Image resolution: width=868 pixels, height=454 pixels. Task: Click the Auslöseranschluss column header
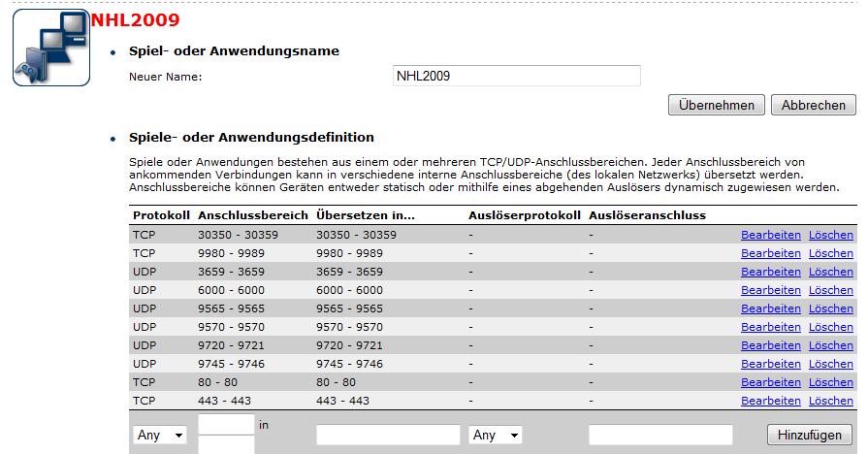point(647,215)
